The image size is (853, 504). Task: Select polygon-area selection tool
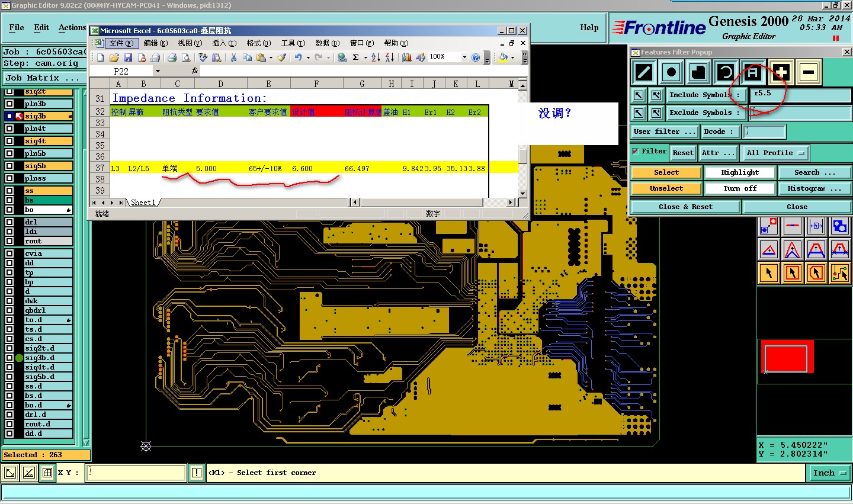[816, 272]
